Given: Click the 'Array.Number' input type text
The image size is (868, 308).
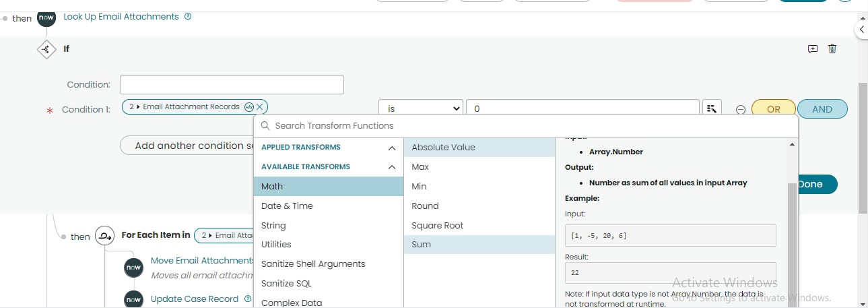Looking at the screenshot, I should point(615,152).
